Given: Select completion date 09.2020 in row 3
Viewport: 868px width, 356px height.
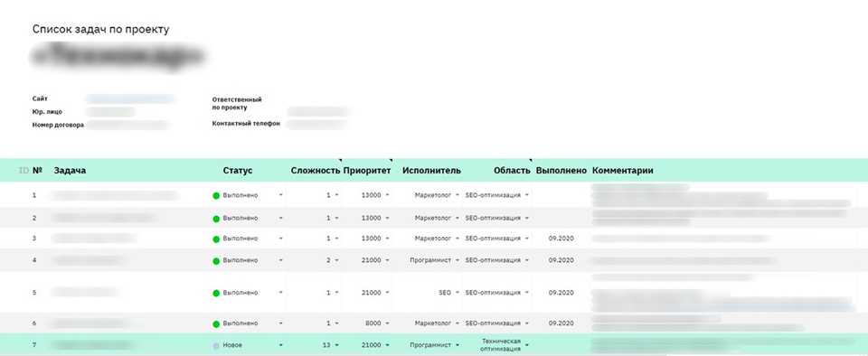Looking at the screenshot, I should [561, 239].
